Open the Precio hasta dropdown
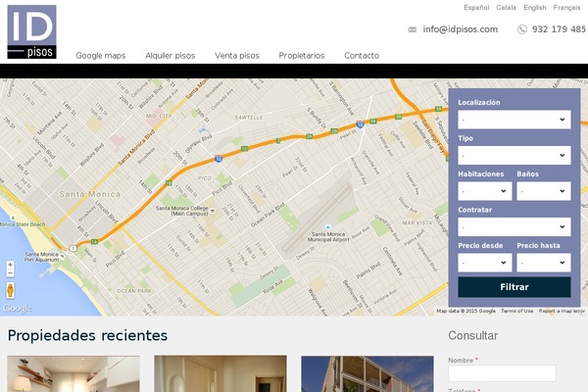Viewport: 588px width, 392px height. [x=544, y=263]
